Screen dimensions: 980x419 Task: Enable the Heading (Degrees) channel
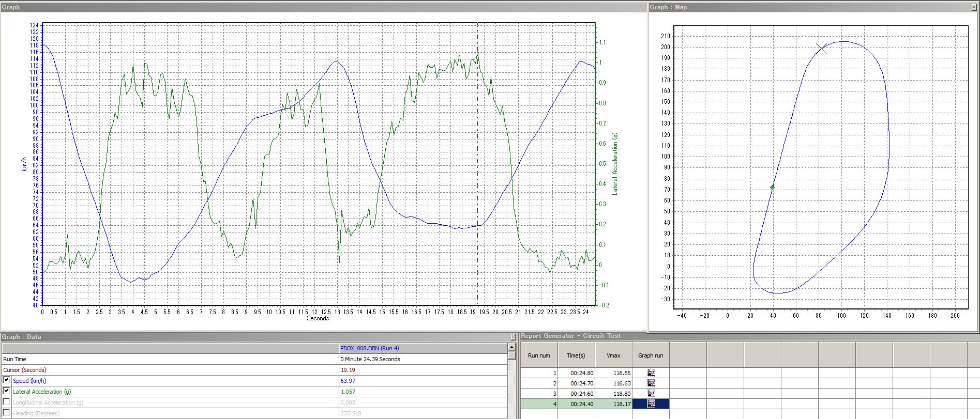tap(7, 413)
